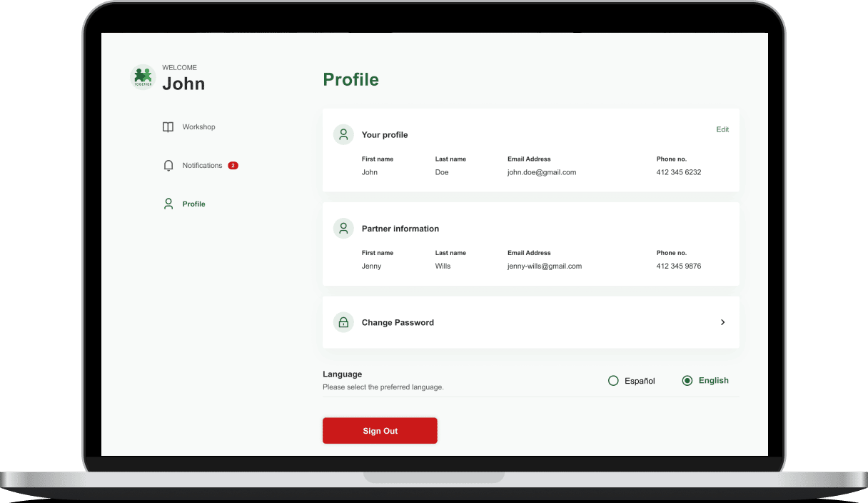Click the Profile person icon in sidebar
The image size is (868, 503).
click(168, 204)
